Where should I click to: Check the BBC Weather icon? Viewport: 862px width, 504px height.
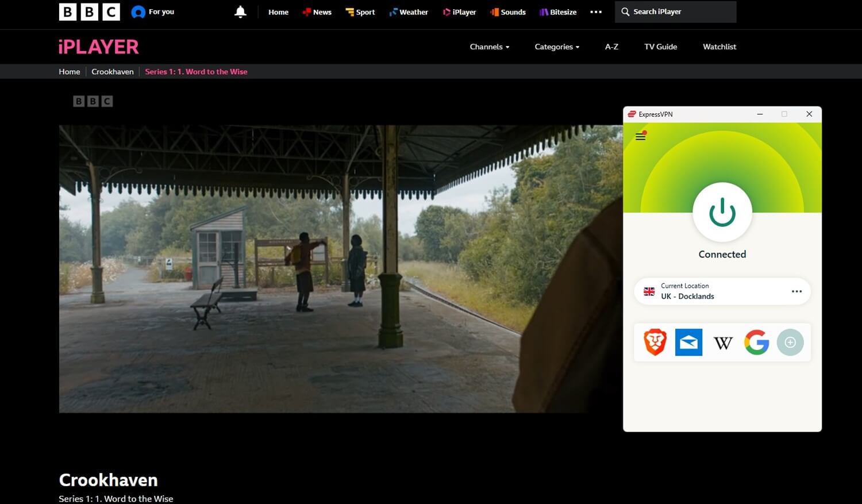click(394, 11)
